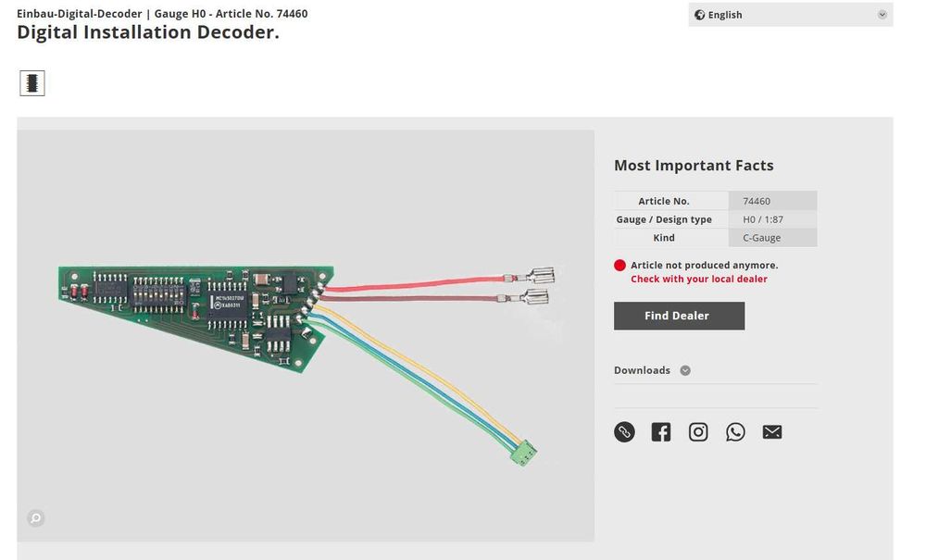Click the 'Gauge / Design type' label
This screenshot has width=926, height=560.
point(664,219)
